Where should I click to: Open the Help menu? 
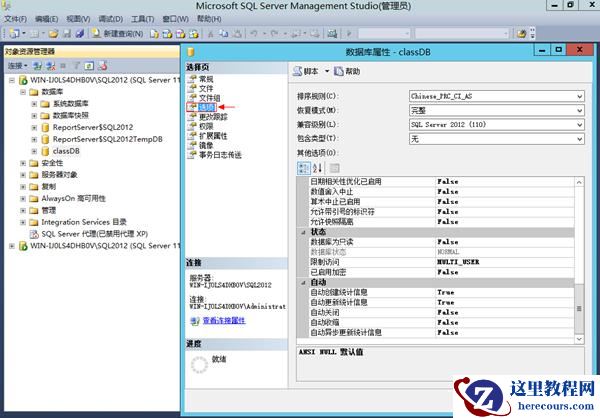coord(209,19)
